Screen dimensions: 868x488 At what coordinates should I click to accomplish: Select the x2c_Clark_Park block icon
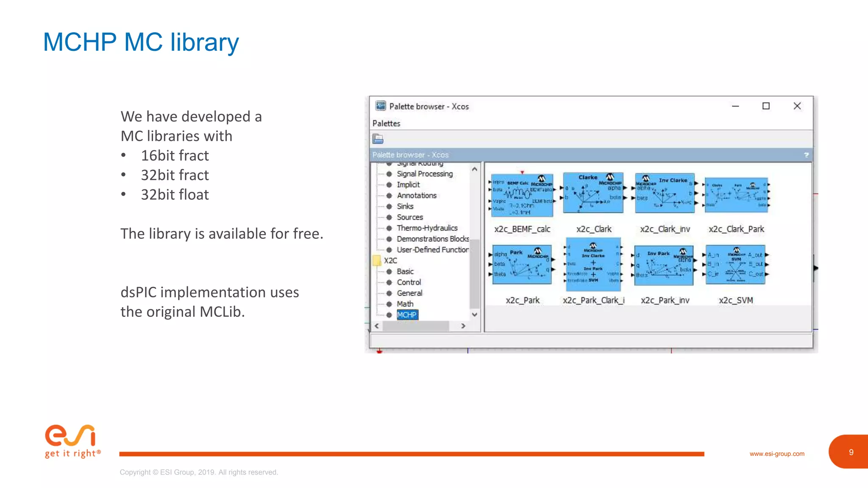(x=736, y=195)
